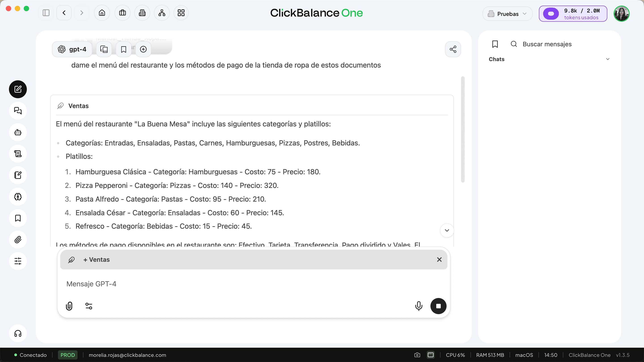
Task: Go back with the left arrow
Action: 64,13
